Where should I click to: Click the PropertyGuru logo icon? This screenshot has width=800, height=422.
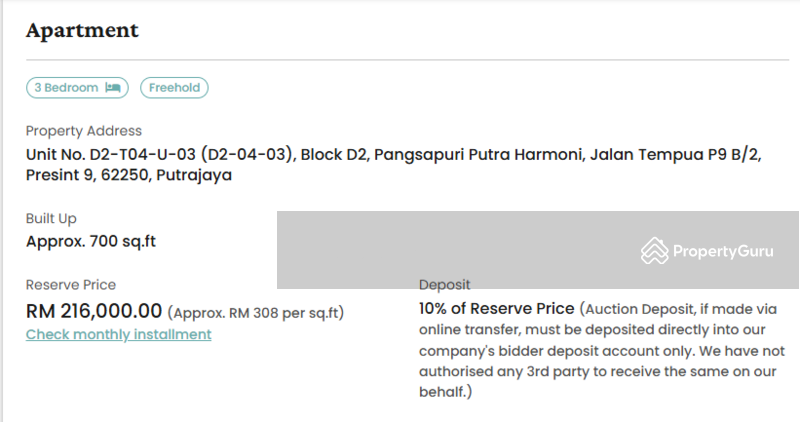(655, 251)
